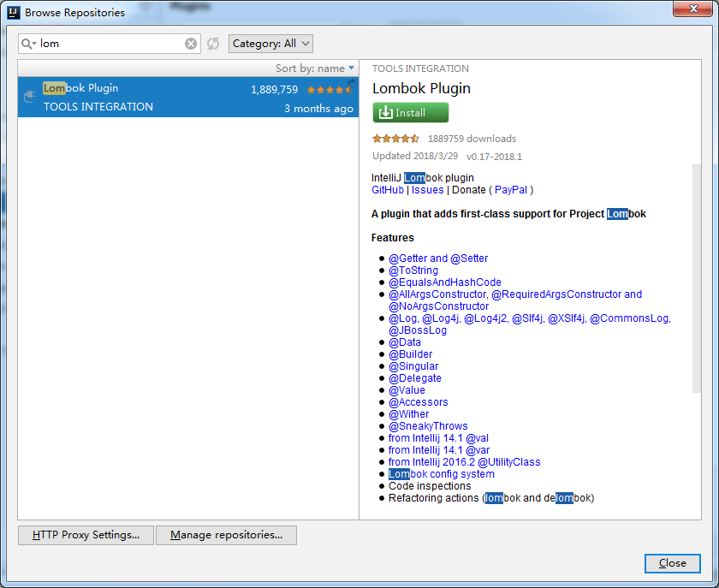Screen dimensions: 719x588
Task: Click the version 'v0.17-2018.1' text
Action: [495, 157]
